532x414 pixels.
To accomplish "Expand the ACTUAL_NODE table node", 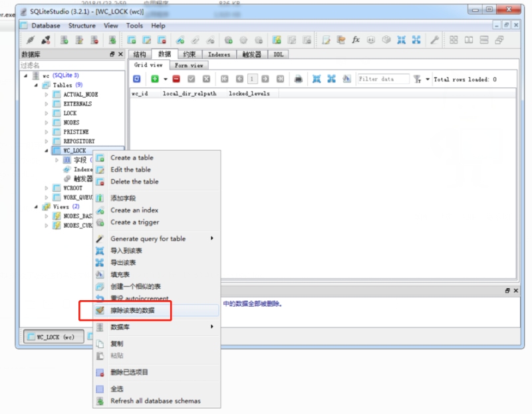I will click(47, 95).
